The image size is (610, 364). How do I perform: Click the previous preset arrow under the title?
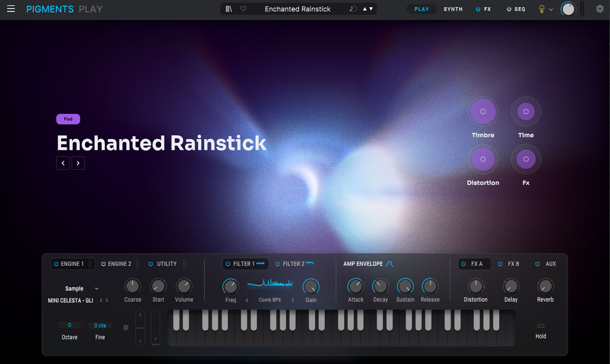coord(63,163)
